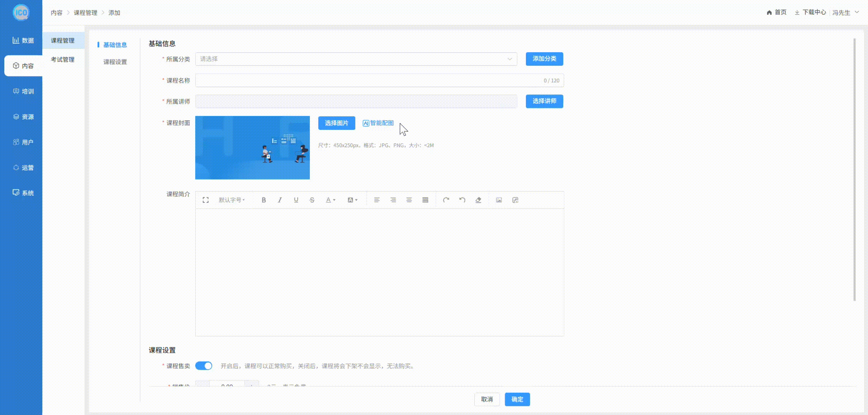
Task: Jump to 课程设置 section tab
Action: 115,62
